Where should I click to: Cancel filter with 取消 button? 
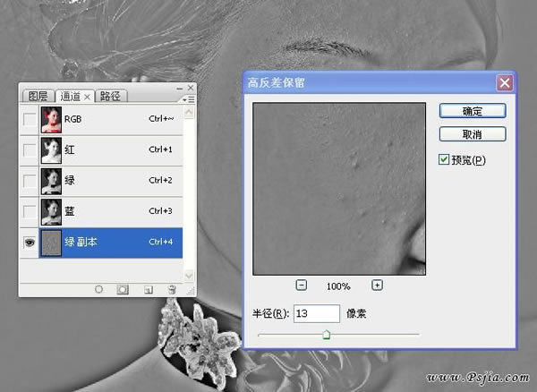(x=473, y=134)
